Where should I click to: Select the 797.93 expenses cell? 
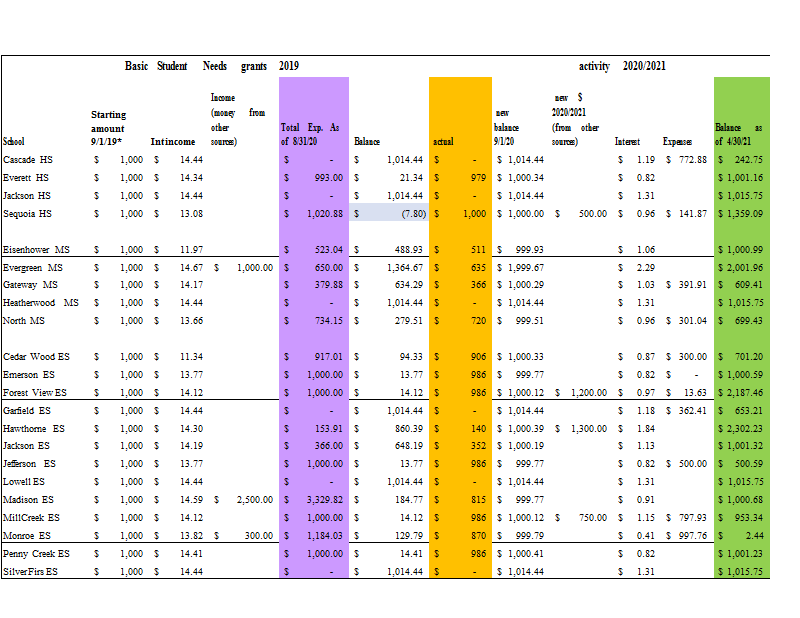pyautogui.click(x=693, y=517)
